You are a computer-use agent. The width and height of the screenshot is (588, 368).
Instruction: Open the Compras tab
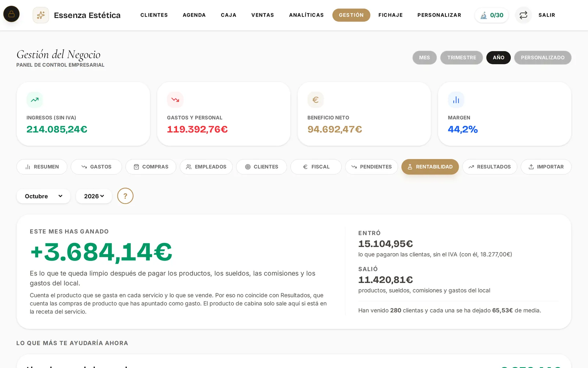151,167
